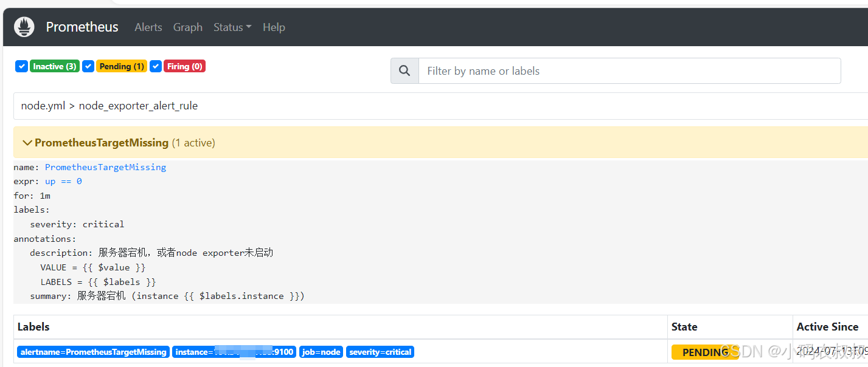Screen dimensions: 868x367
Task: Uncheck the Pending filter checkbox
Action: 88,66
